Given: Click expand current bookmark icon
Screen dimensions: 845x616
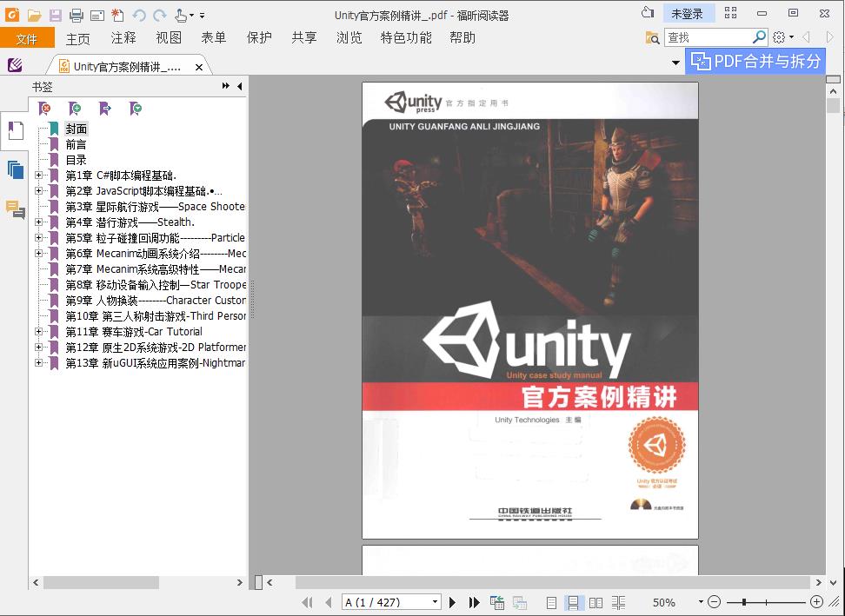Looking at the screenshot, I should [105, 109].
